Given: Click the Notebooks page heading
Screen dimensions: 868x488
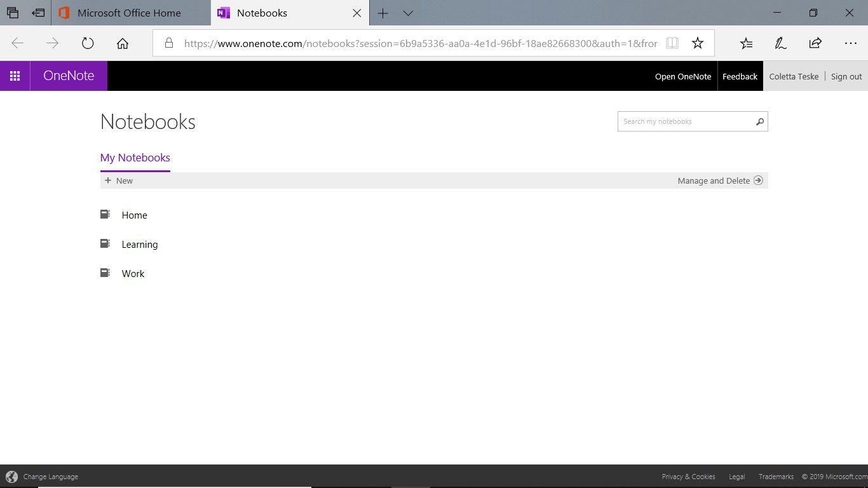Looking at the screenshot, I should pyautogui.click(x=148, y=121).
